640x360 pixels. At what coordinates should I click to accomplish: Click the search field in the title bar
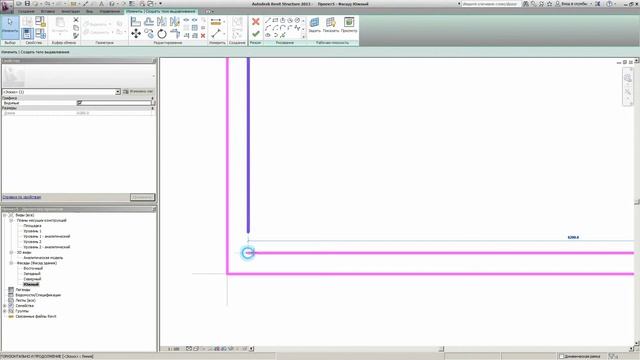(x=490, y=4)
